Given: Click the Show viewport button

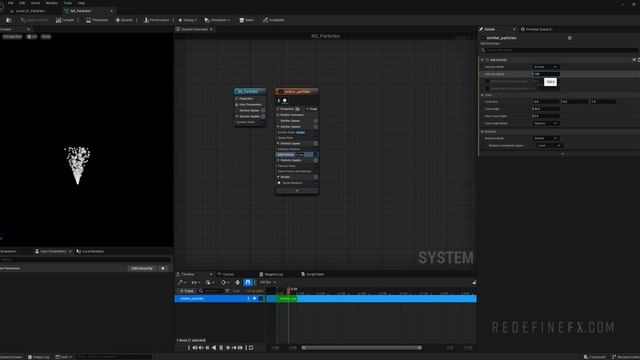Looking at the screenshot, I should pyautogui.click(x=46, y=37).
